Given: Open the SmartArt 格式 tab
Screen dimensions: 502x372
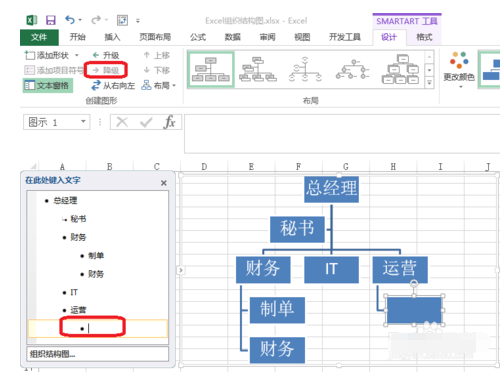Looking at the screenshot, I should pos(424,37).
